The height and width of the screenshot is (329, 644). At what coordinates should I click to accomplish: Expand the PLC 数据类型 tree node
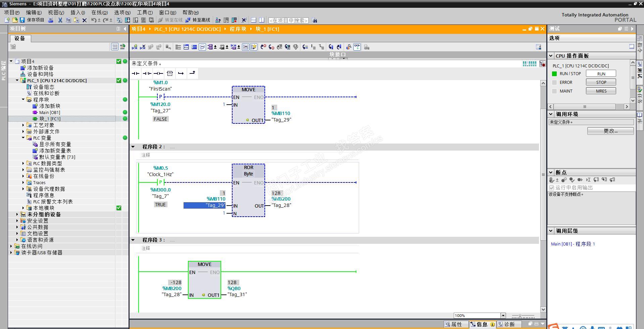pos(23,163)
